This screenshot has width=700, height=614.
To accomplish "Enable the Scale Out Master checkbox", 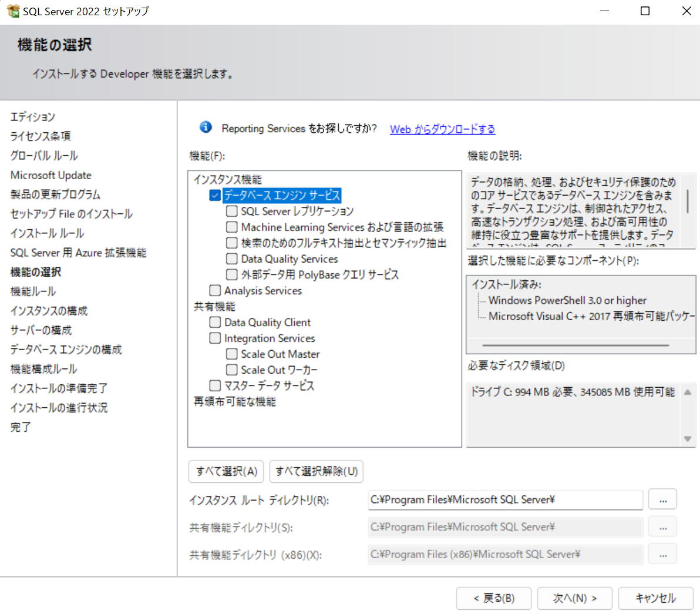I will [232, 354].
